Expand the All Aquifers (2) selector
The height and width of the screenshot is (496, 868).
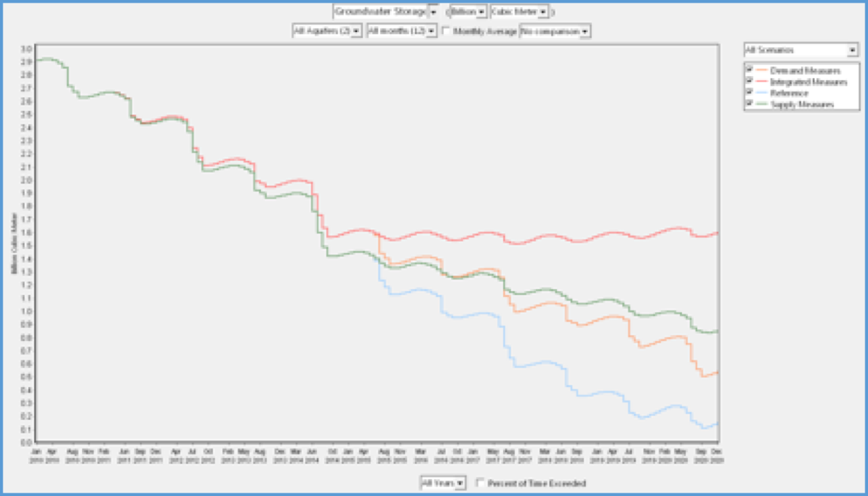click(356, 31)
